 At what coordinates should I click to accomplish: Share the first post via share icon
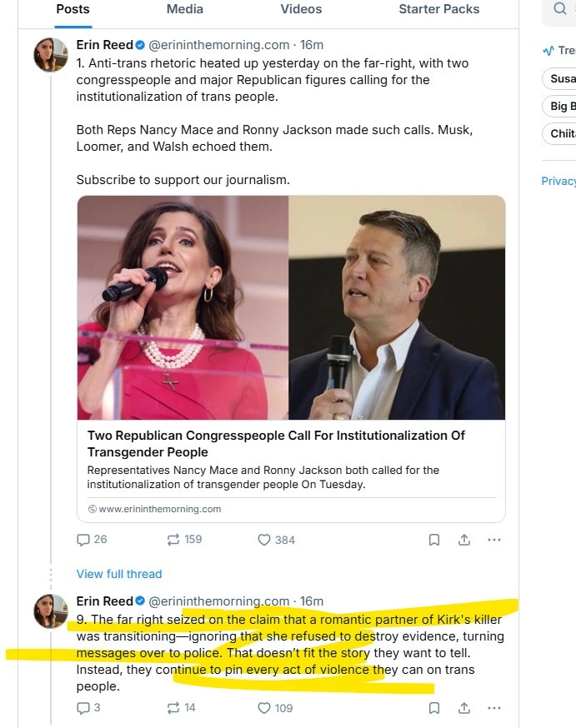coord(464,540)
